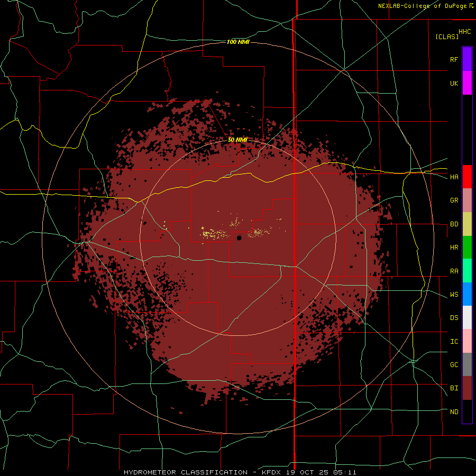Viewport: 476px width, 476px height.
Task: Click the purple RF legend color swatch
Action: 467,59
